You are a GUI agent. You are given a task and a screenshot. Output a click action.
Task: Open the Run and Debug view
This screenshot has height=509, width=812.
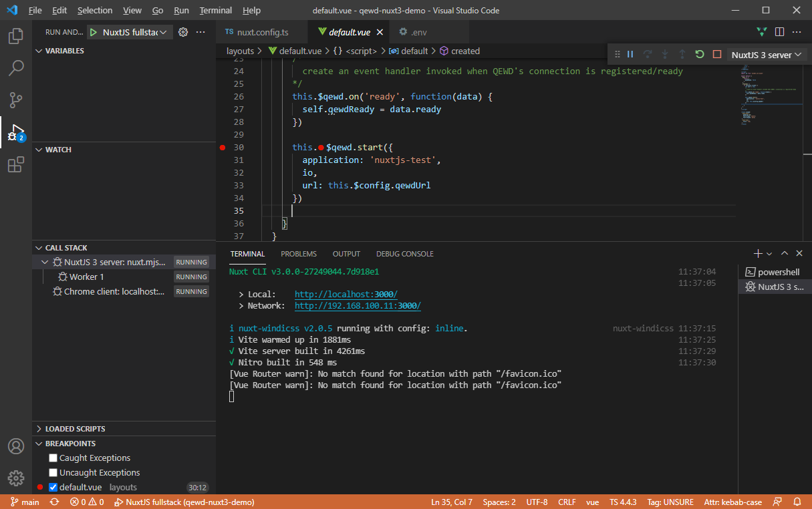click(16, 132)
